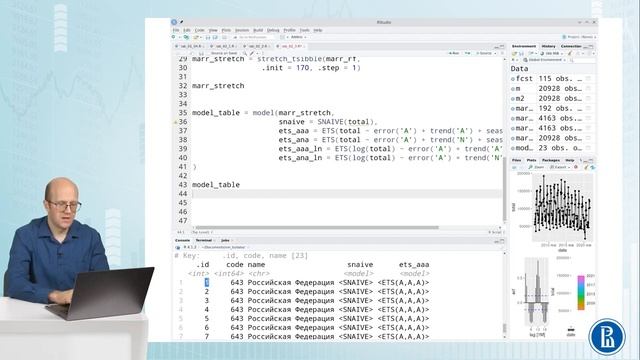Expand the m2 data object
The width and height of the screenshot is (640, 360).
point(513,99)
